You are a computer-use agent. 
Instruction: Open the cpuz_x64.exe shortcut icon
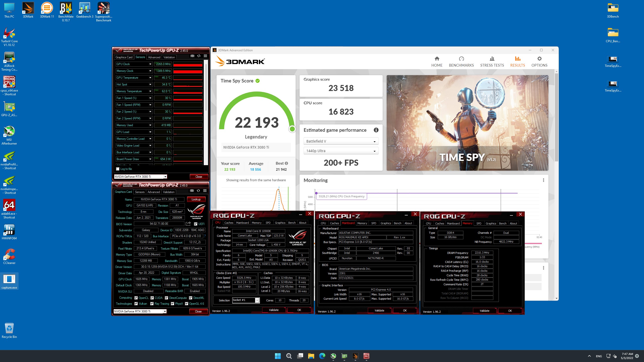pos(9,86)
